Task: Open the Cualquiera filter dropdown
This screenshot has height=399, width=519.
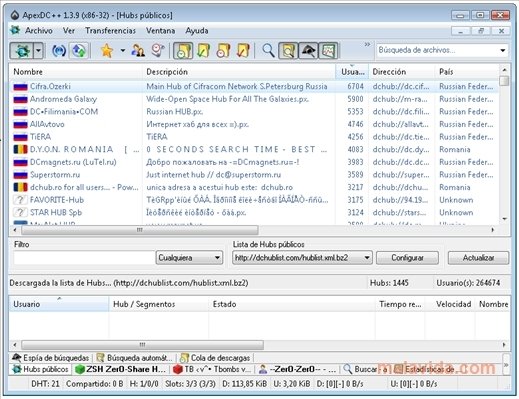Action: [x=189, y=258]
